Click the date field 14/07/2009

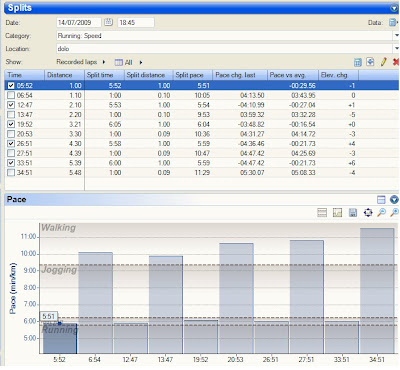[x=79, y=23]
